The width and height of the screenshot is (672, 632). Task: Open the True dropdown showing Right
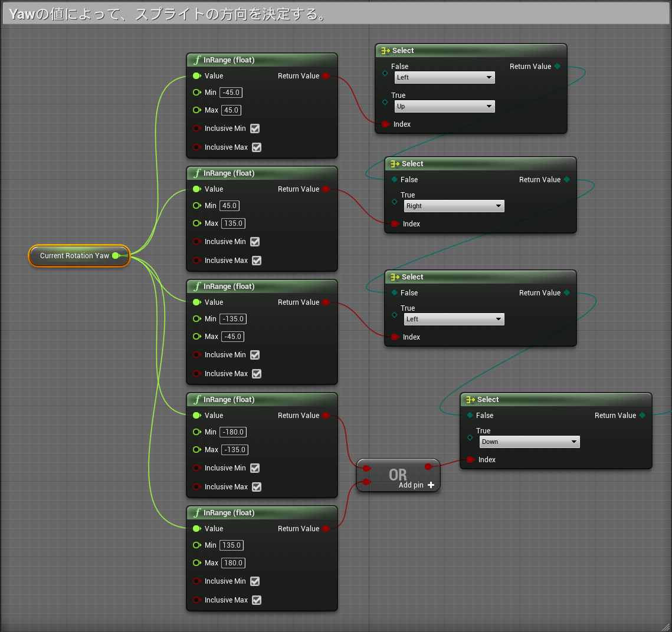454,206
